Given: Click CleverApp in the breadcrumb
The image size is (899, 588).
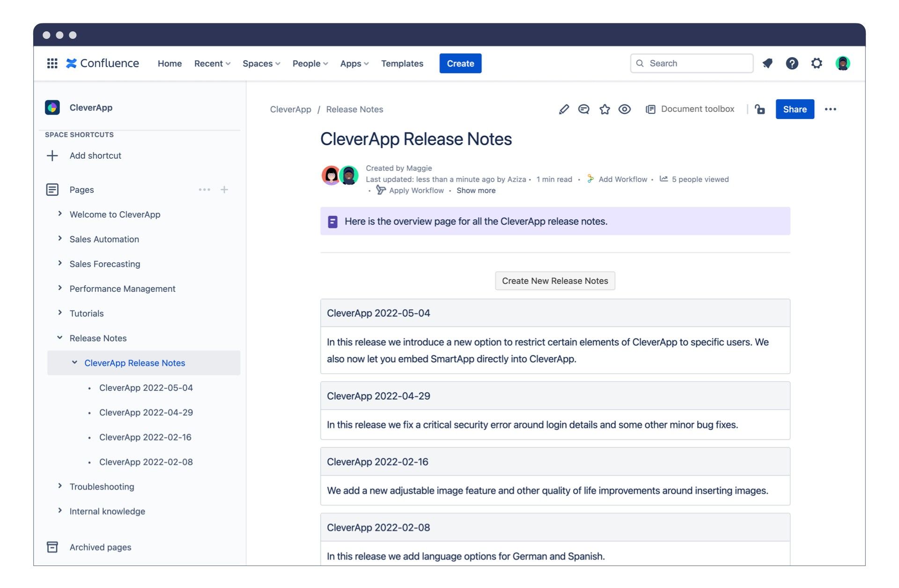Looking at the screenshot, I should [x=290, y=109].
